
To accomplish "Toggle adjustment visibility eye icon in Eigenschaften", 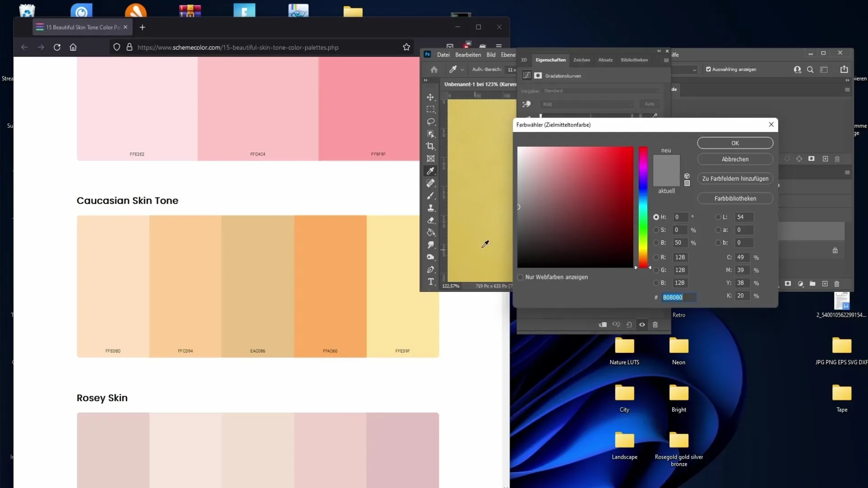I will [x=642, y=324].
